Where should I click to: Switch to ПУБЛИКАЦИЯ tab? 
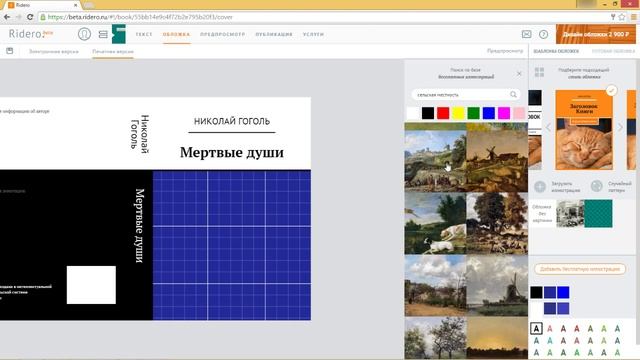274,34
